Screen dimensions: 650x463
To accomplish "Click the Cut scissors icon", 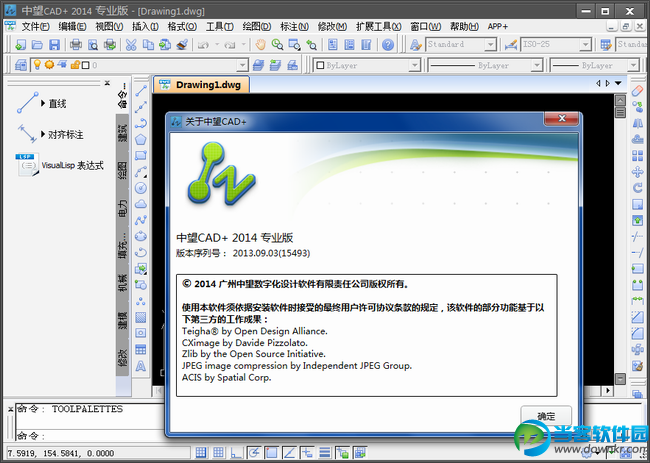I will point(131,44).
